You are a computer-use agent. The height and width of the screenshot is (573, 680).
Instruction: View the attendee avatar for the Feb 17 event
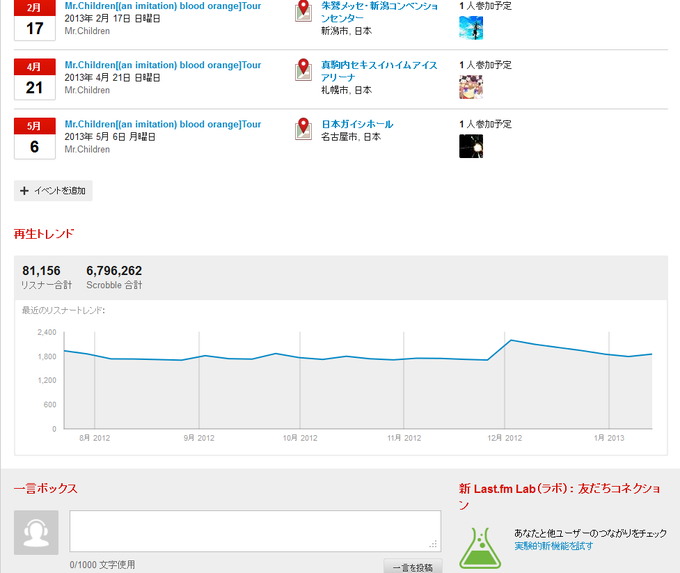click(x=471, y=28)
